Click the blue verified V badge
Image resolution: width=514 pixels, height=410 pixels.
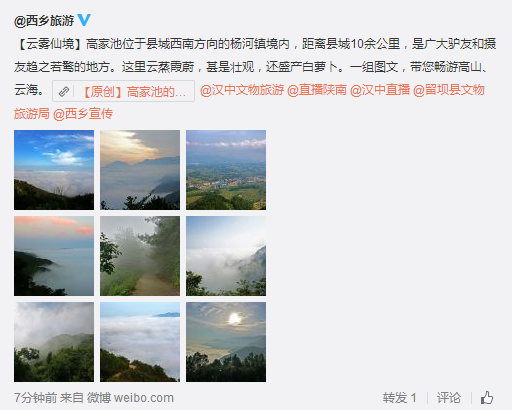[84, 20]
